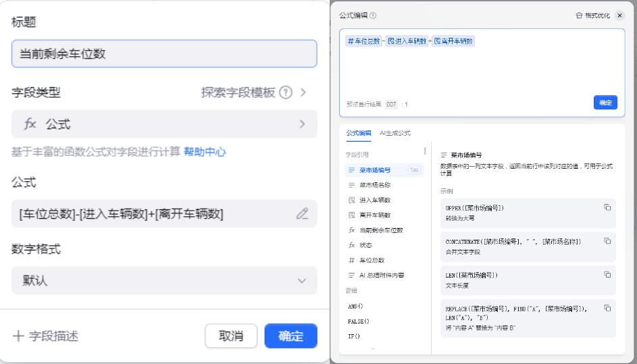Open the 数字格式 默认 dropdown
Viewport: 637px width, 364px height.
point(164,280)
